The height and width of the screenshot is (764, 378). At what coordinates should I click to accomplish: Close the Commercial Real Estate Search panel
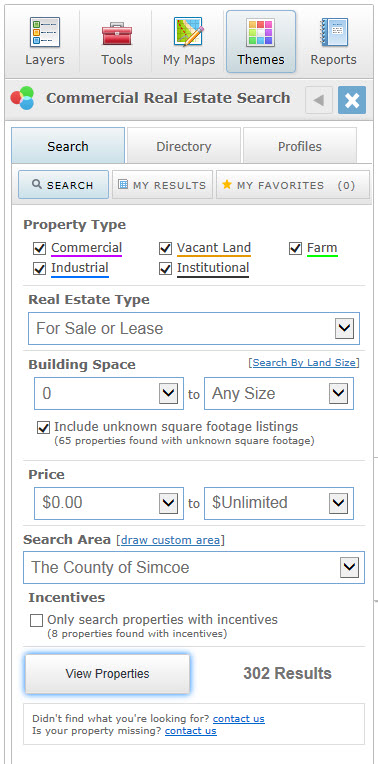pos(352,100)
